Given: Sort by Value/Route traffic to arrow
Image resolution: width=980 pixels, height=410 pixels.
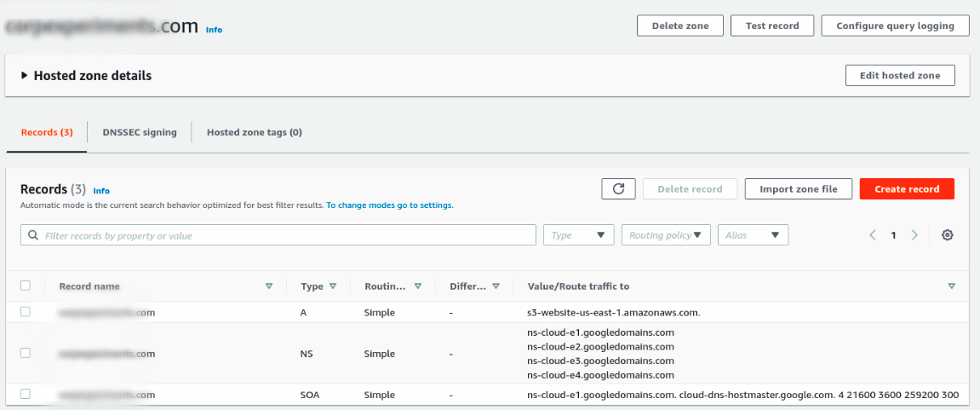Looking at the screenshot, I should [x=951, y=286].
